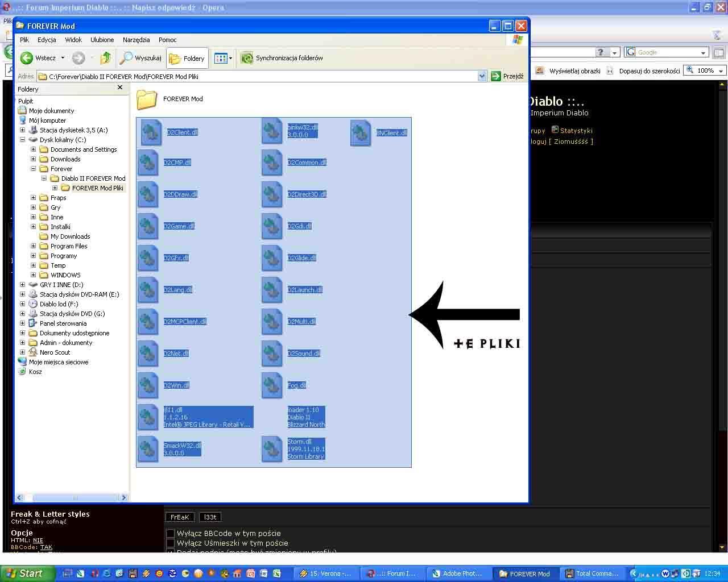This screenshot has width=728, height=582.
Task: Open the address bar dropdown arrow
Action: pos(482,76)
